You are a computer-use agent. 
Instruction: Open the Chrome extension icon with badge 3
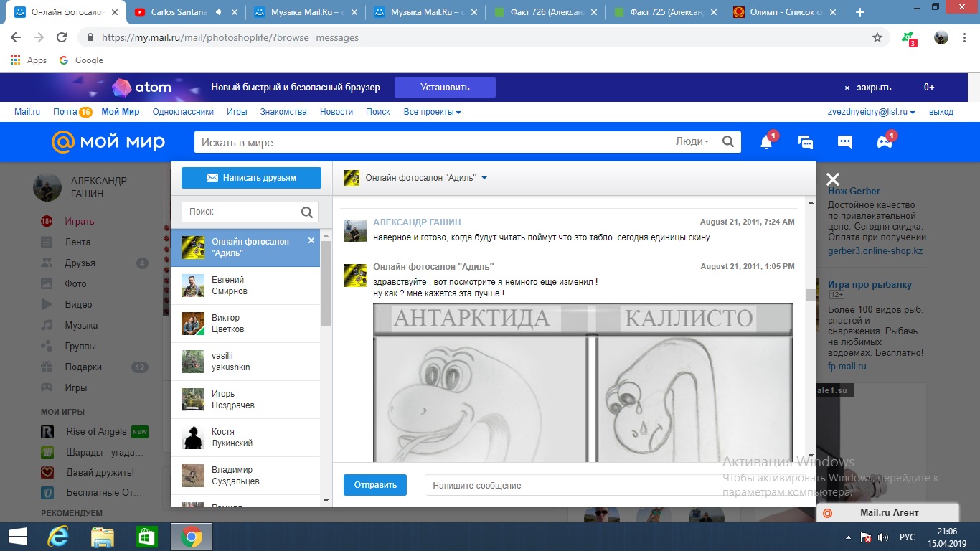click(x=908, y=38)
